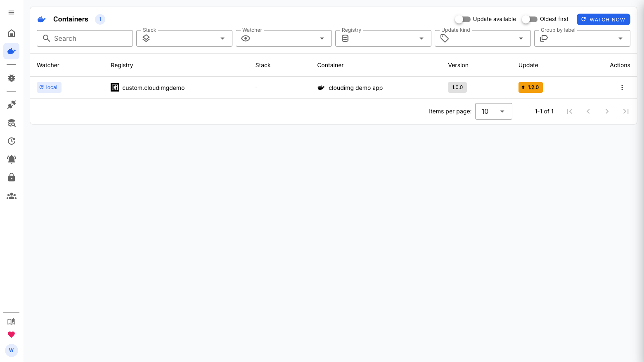The height and width of the screenshot is (362, 644).
Task: Enable the Update available switch
Action: pyautogui.click(x=463, y=19)
